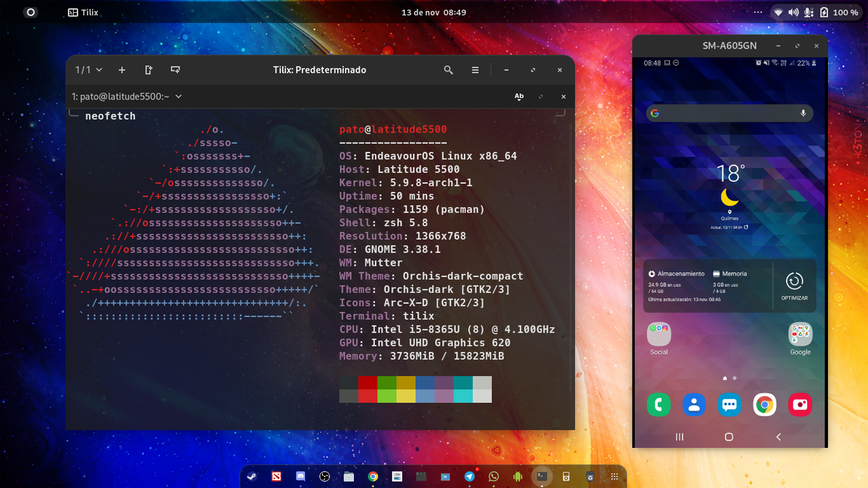Open WhatsApp from the dock
The image size is (868, 488).
pyautogui.click(x=494, y=476)
